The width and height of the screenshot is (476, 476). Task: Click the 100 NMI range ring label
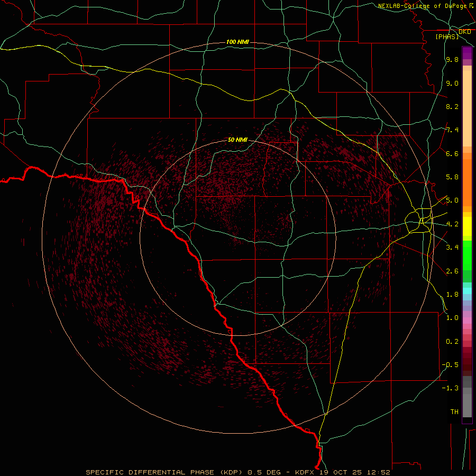pyautogui.click(x=237, y=42)
